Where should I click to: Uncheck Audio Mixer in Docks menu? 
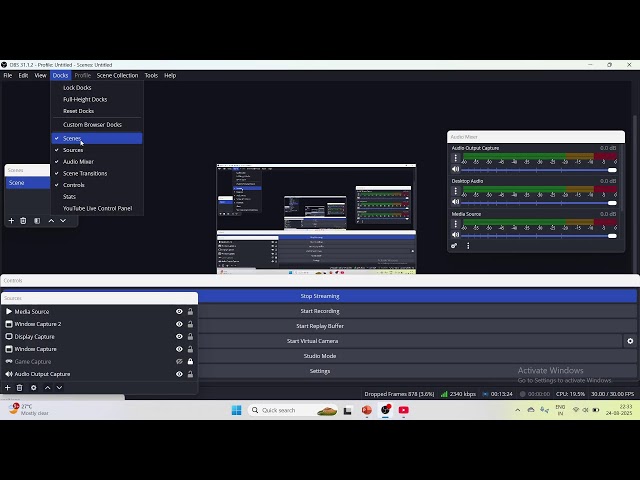click(x=78, y=161)
